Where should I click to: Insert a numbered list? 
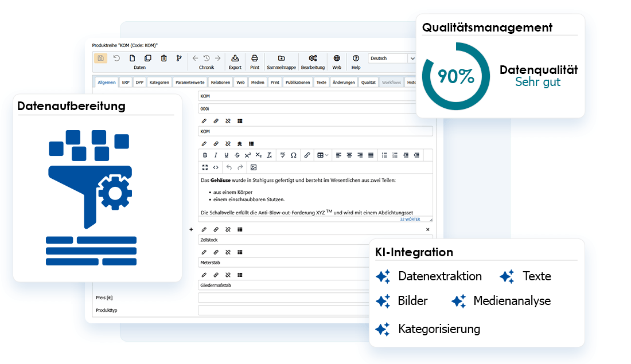(395, 155)
